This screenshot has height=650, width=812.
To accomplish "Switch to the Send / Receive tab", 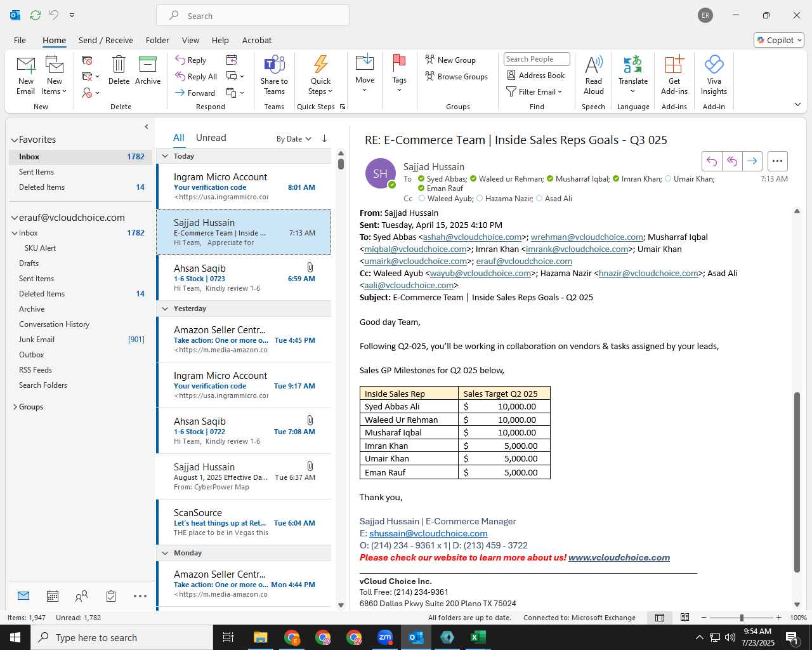I will (106, 40).
